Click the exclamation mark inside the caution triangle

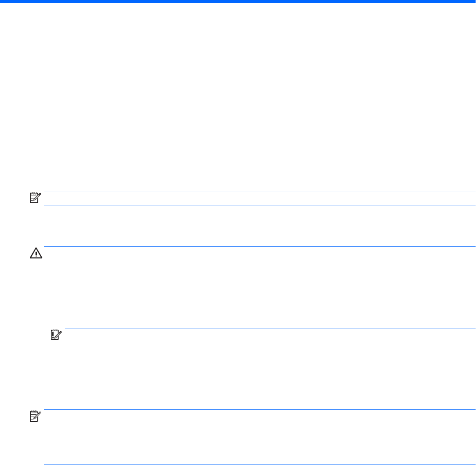pos(36,254)
